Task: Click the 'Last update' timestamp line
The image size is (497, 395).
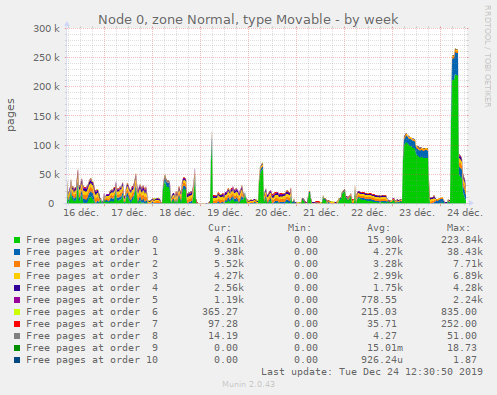Action: 372,372
